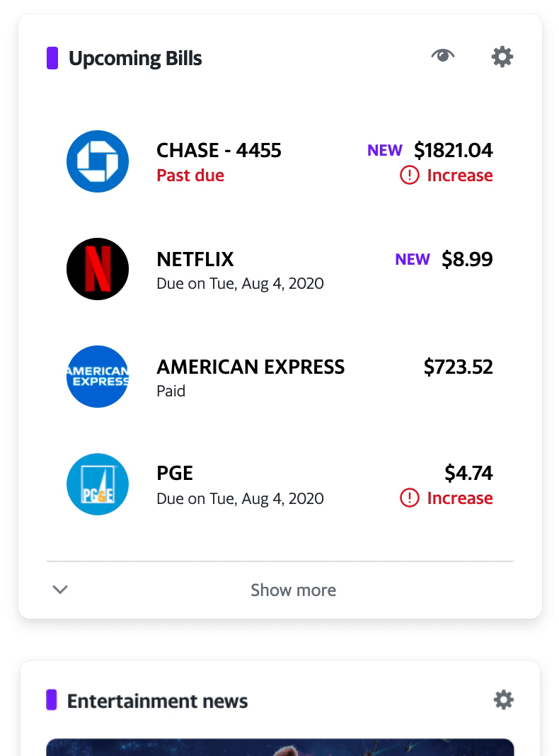Screen dimensions: 559x756
Task: Click the Chase Past due status
Action: [x=190, y=176]
